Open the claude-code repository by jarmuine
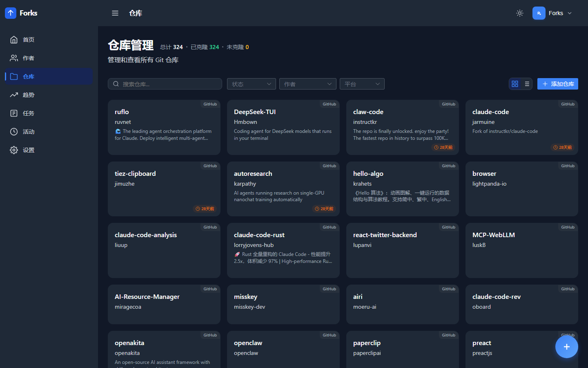Viewport: 588px width, 368px height. [x=522, y=128]
